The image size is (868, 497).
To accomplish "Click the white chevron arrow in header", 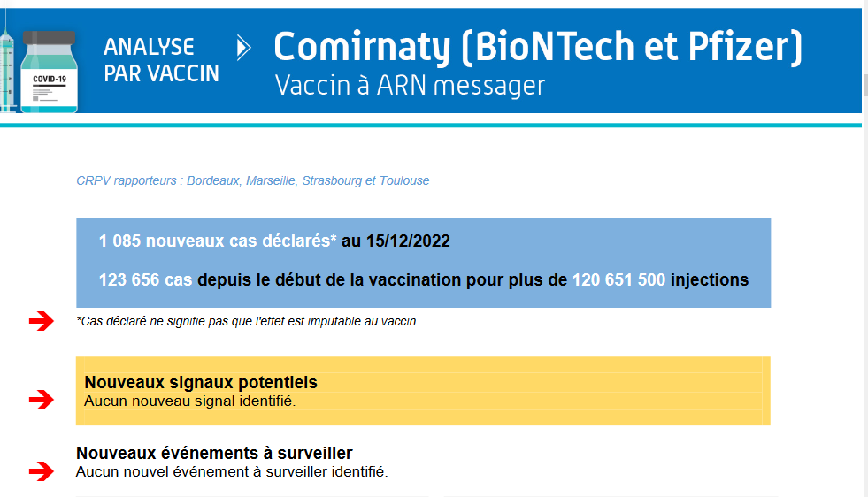I will pos(243,48).
